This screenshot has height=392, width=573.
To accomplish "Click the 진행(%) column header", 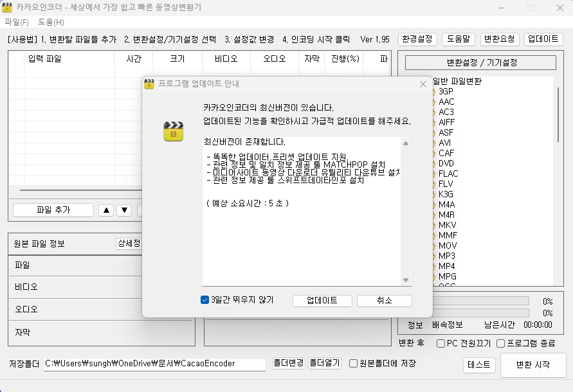I will click(345, 59).
